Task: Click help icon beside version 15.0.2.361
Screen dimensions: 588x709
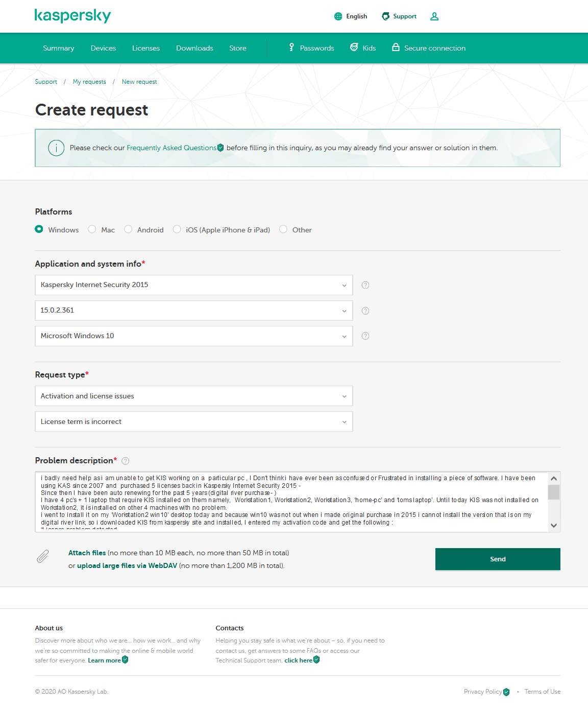Action: click(x=365, y=311)
